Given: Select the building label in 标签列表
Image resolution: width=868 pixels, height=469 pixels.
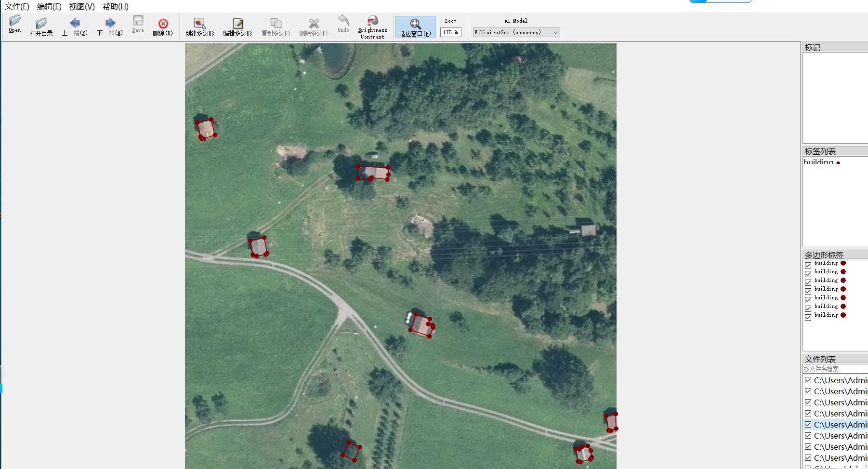Looking at the screenshot, I should 818,162.
